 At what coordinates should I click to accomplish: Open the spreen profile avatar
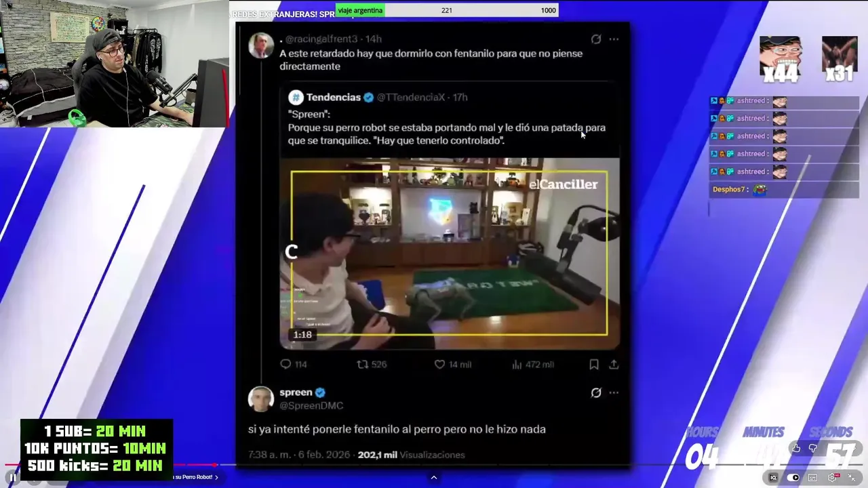[261, 399]
